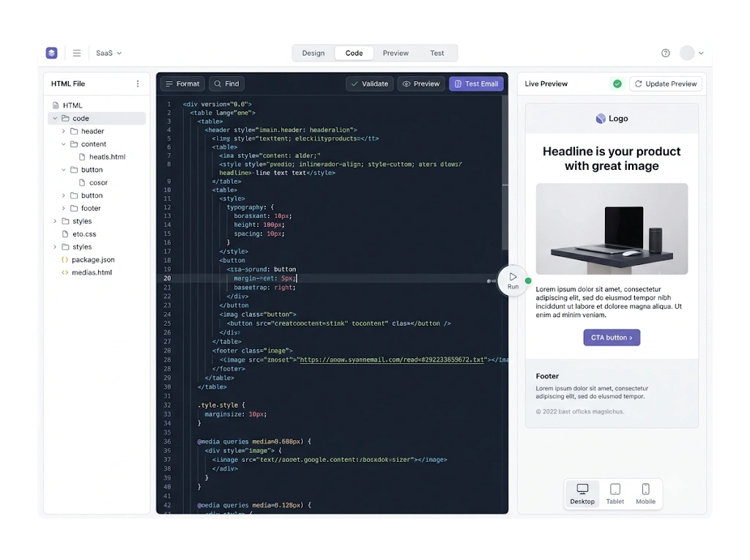
Task: Collapse the code folder chevron
Action: pos(55,118)
